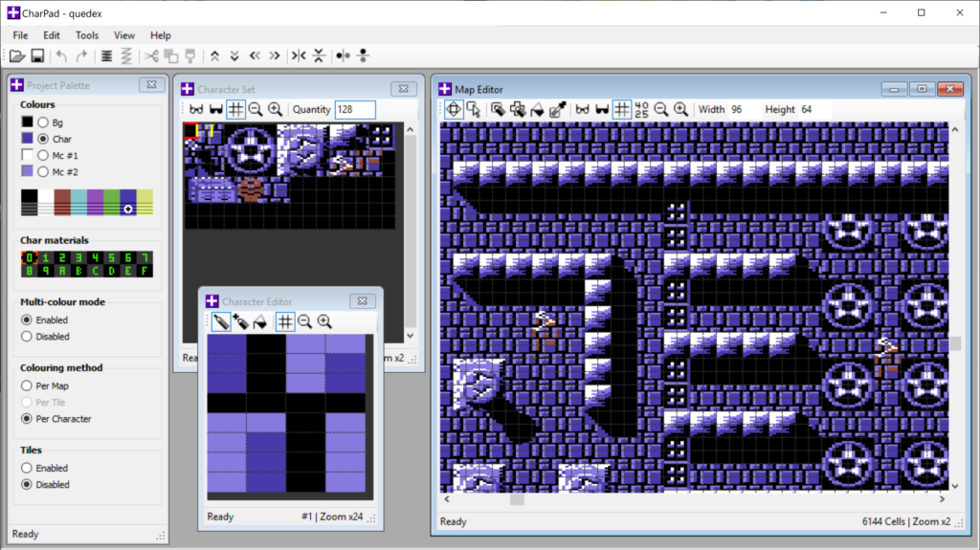Click the Open project folder icon

[x=17, y=56]
